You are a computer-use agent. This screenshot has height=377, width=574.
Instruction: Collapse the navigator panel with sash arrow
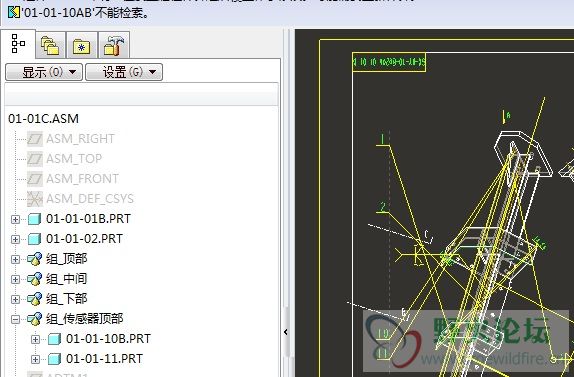[286, 332]
